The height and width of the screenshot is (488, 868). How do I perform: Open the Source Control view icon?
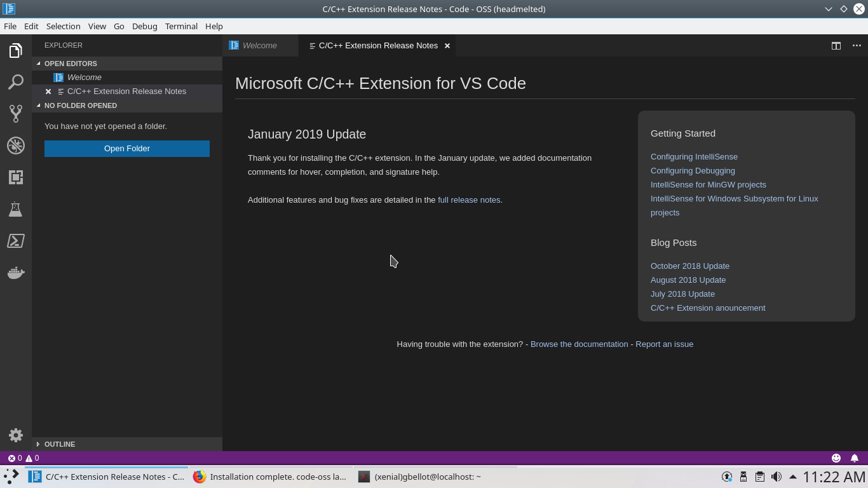(16, 114)
